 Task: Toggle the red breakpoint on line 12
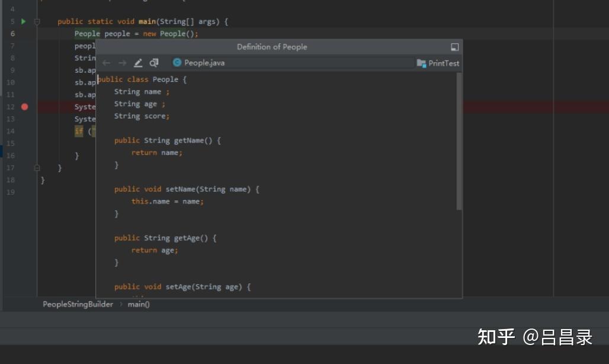pos(24,107)
